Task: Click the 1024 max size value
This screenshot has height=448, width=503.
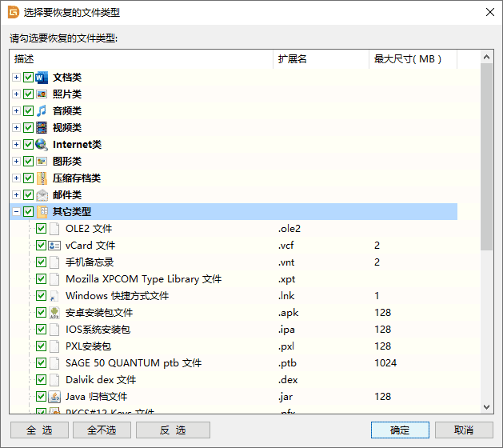Action: pyautogui.click(x=385, y=363)
